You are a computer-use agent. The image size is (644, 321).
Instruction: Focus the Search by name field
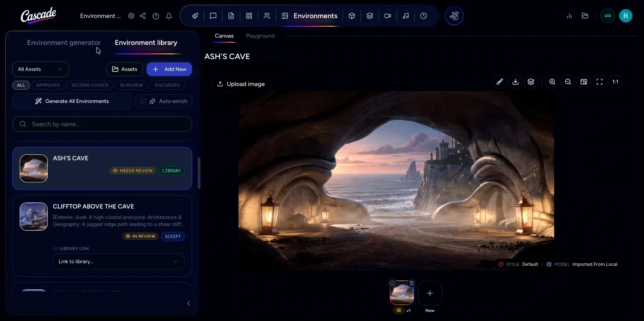102,124
